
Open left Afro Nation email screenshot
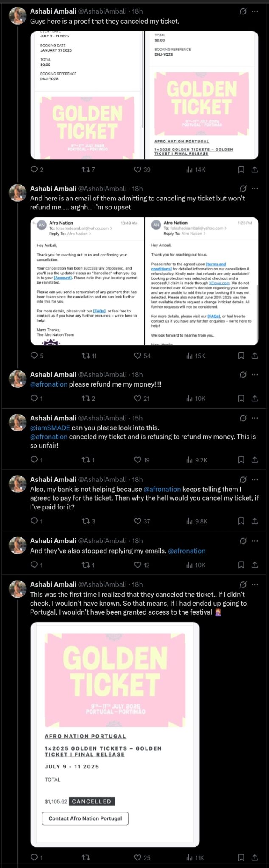point(87,281)
